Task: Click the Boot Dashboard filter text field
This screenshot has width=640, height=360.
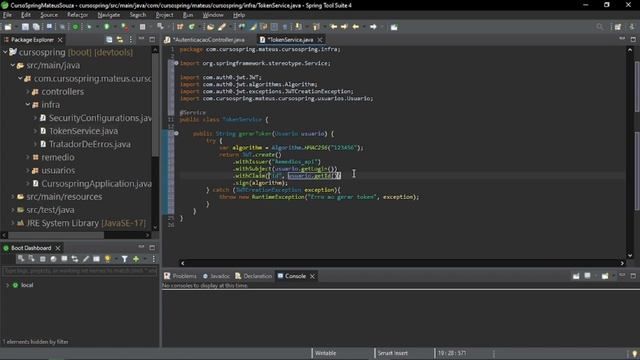Action: tap(80, 271)
